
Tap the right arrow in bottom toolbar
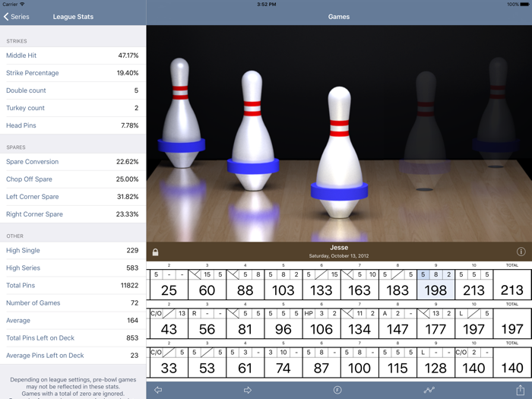coord(248,390)
